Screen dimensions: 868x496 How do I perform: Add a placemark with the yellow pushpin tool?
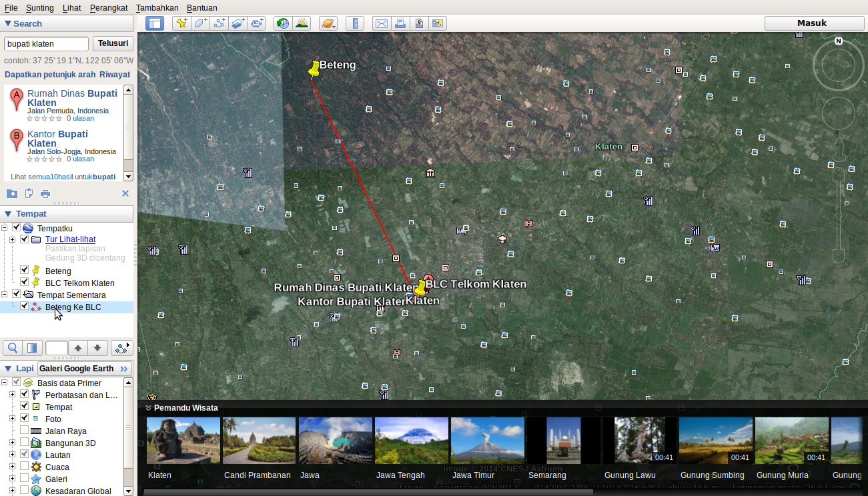pyautogui.click(x=181, y=23)
